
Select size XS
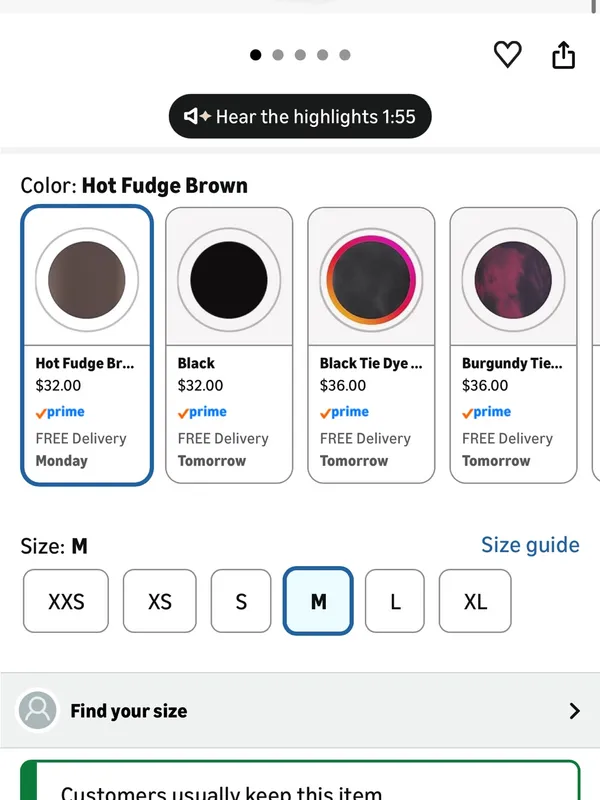(160, 601)
